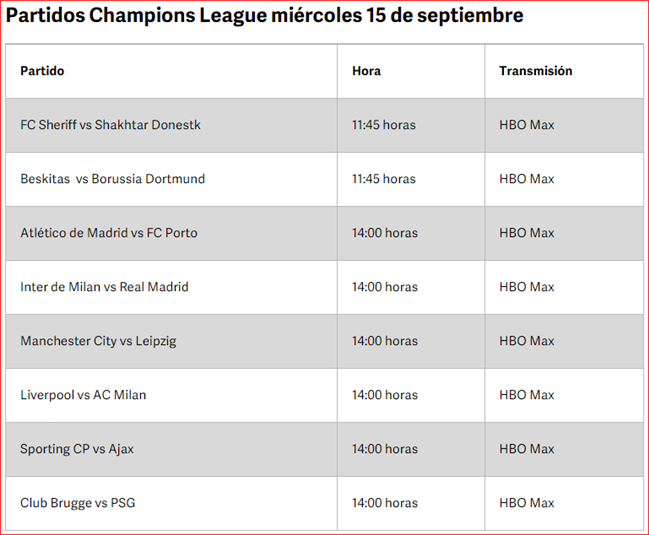Click HBO Max in FC Sheriff row
This screenshot has width=649, height=535.
pyautogui.click(x=526, y=125)
